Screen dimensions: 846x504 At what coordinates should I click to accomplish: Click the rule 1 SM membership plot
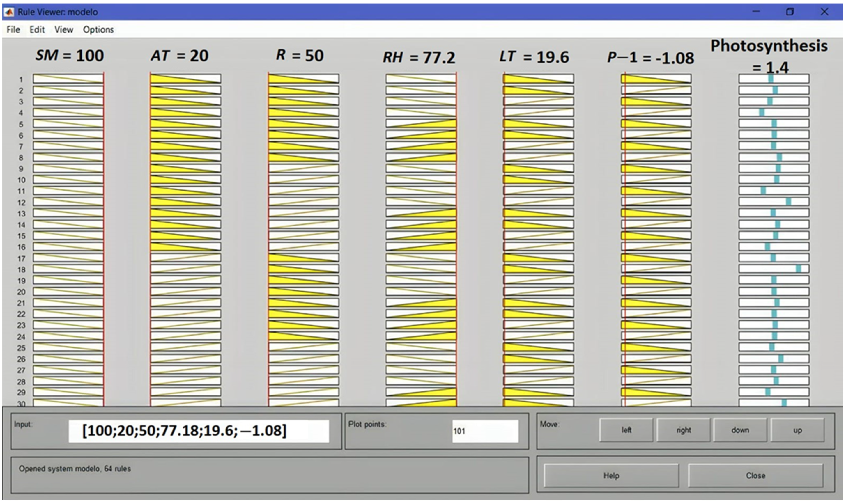click(x=68, y=79)
